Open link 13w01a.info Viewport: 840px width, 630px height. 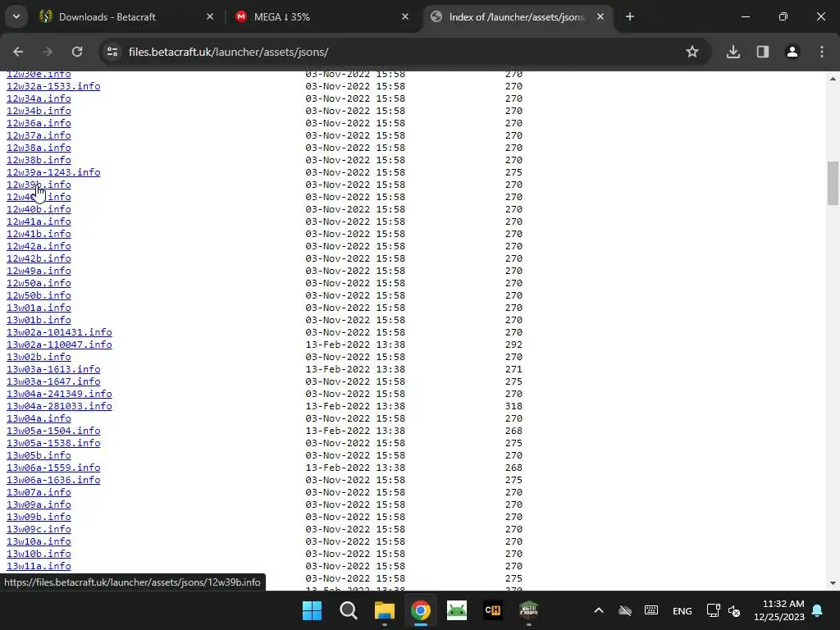pos(39,308)
